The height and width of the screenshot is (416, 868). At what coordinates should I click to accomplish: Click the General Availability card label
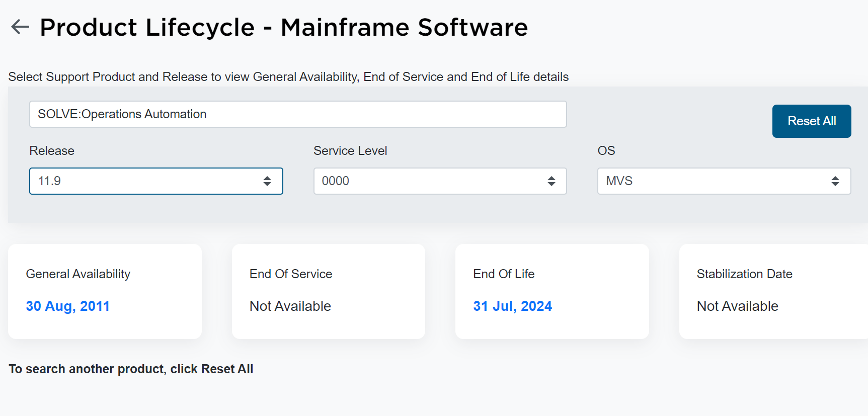tap(78, 274)
